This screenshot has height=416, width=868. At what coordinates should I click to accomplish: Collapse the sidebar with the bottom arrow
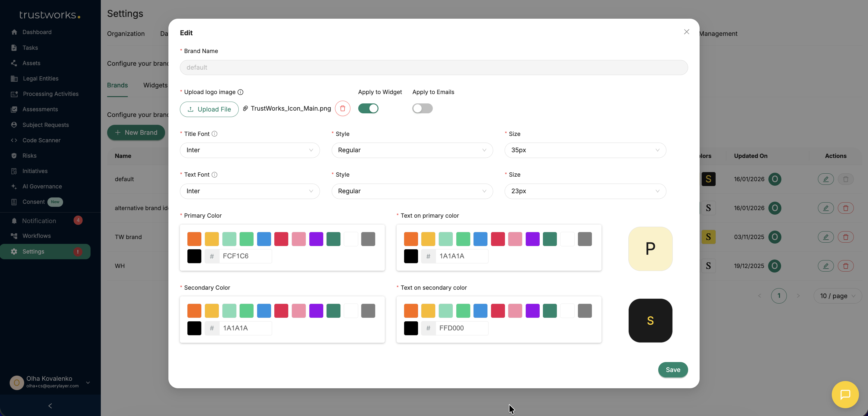[x=50, y=406]
